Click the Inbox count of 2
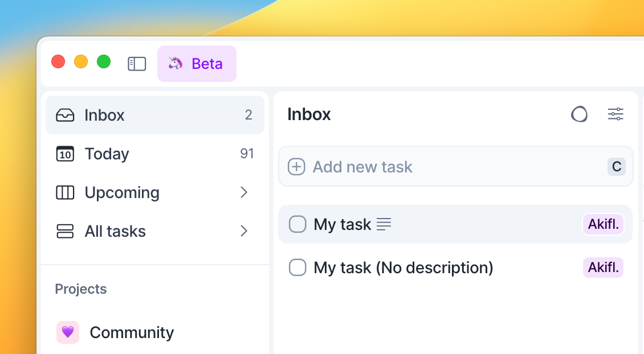The width and height of the screenshot is (644, 354). pyautogui.click(x=248, y=115)
